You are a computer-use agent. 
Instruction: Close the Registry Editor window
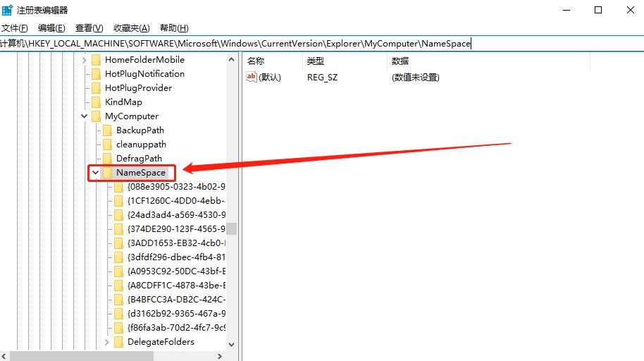[631, 10]
